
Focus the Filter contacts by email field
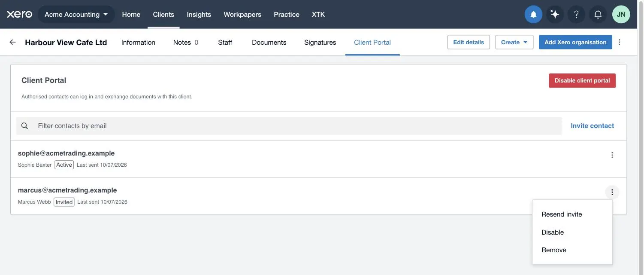[x=289, y=126]
